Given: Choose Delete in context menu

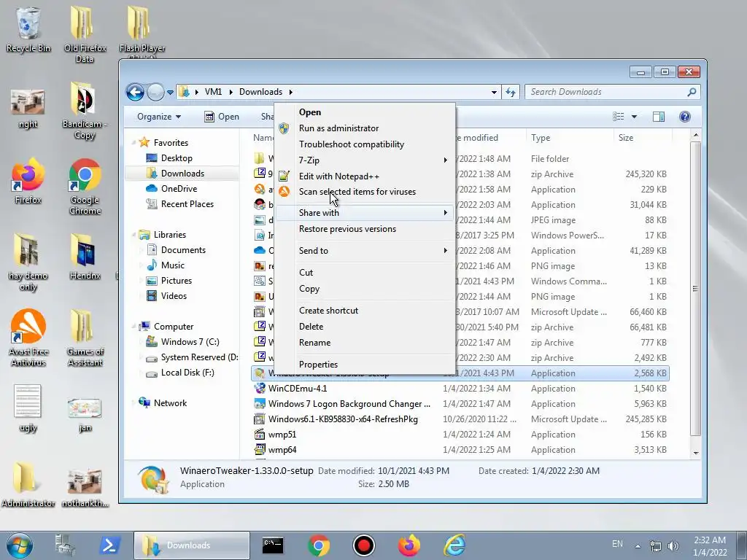Looking at the screenshot, I should coord(365,327).
